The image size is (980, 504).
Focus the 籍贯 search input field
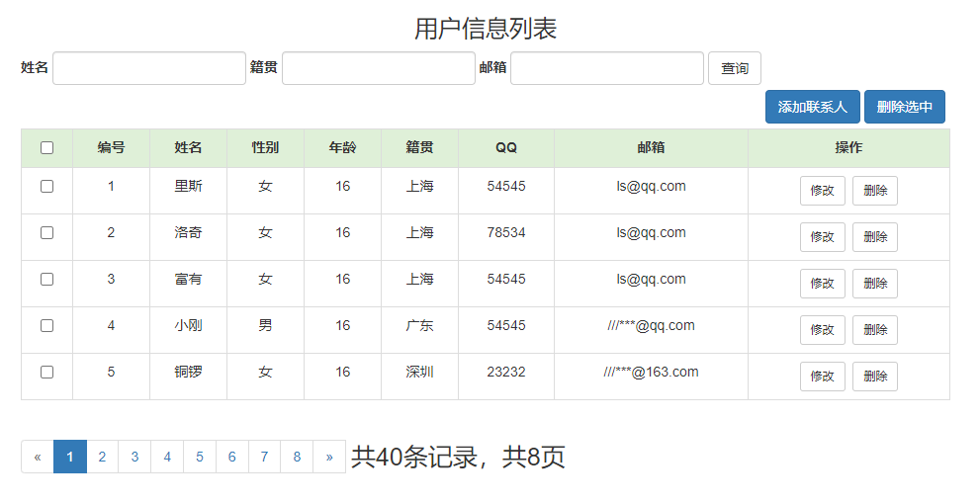coord(379,68)
